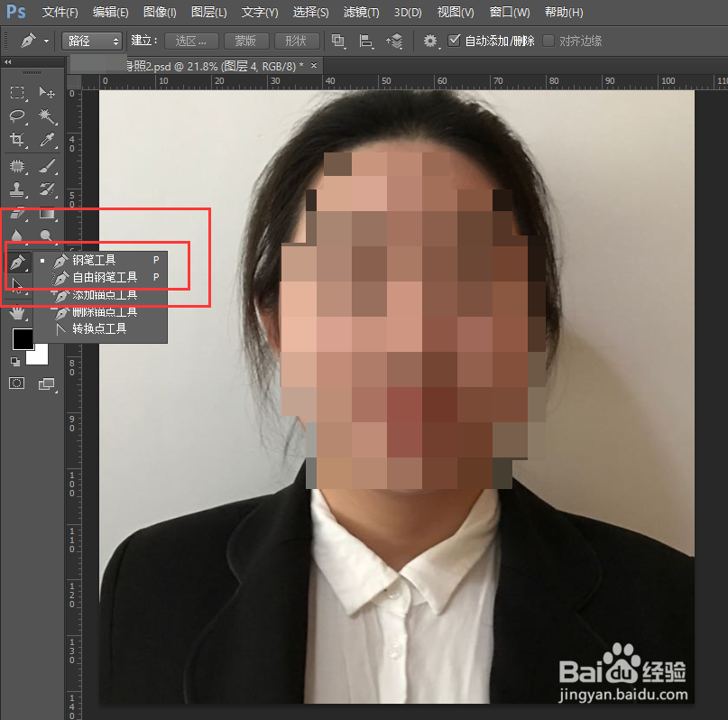The image size is (728, 720).
Task: Select the Spot Healing Brush tool
Action: (x=17, y=166)
